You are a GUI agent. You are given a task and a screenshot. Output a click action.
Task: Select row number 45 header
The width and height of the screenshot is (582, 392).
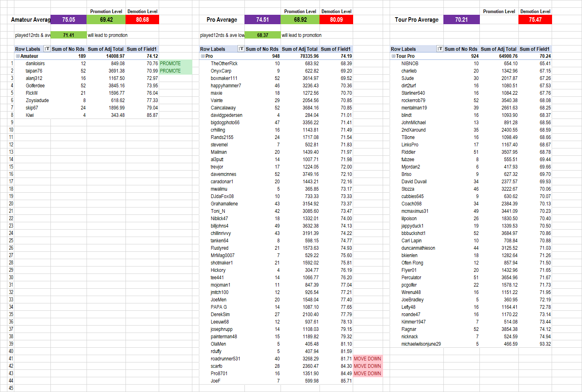[11, 388]
